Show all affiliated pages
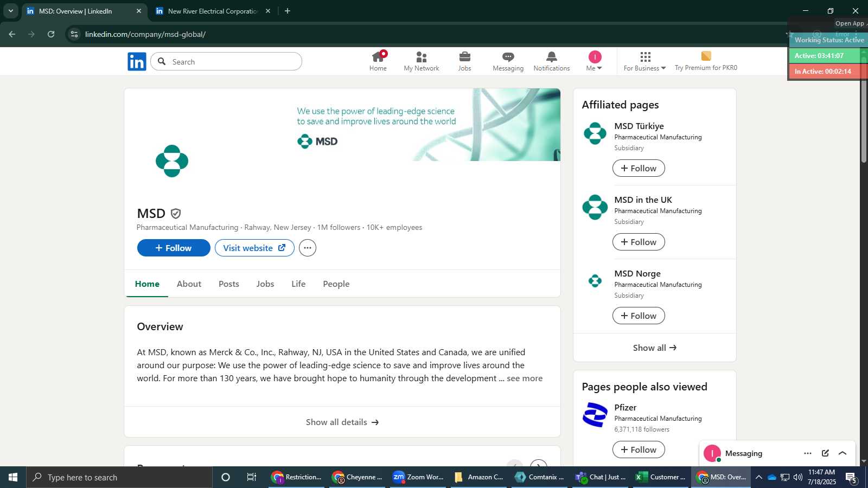The image size is (868, 488). click(x=655, y=348)
